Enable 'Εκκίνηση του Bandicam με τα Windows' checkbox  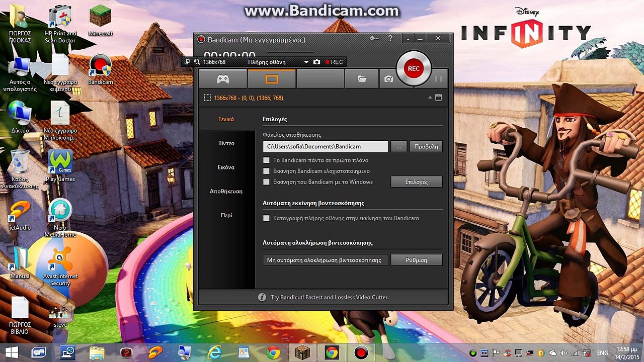pyautogui.click(x=267, y=182)
